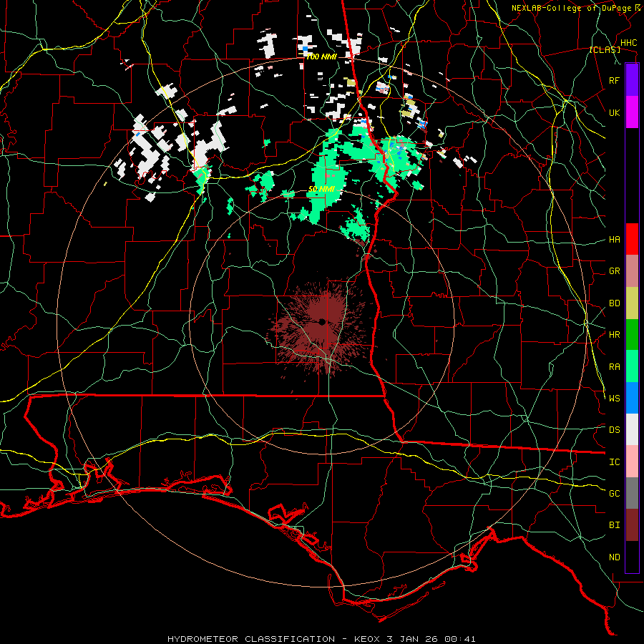Image resolution: width=644 pixels, height=644 pixels.
Task: Click the 100 NMI range ring label
Action: click(x=321, y=57)
